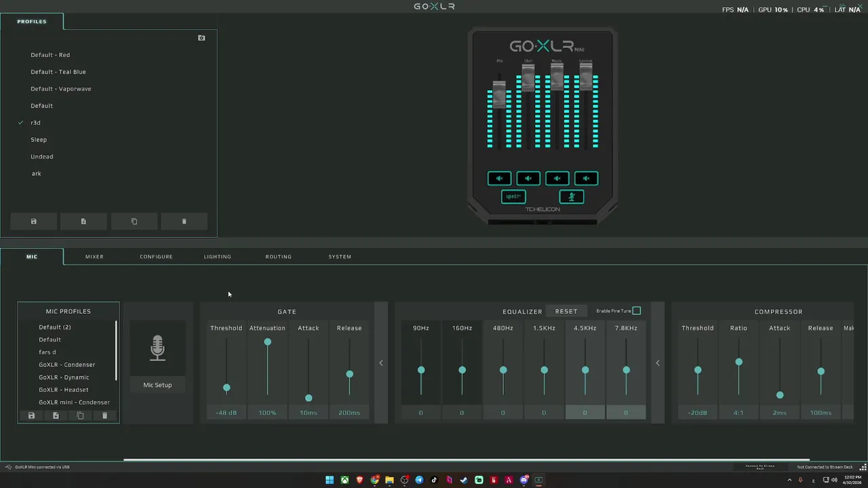Click the 90Hz equalizer slider handle
868x488 pixels.
tap(421, 370)
